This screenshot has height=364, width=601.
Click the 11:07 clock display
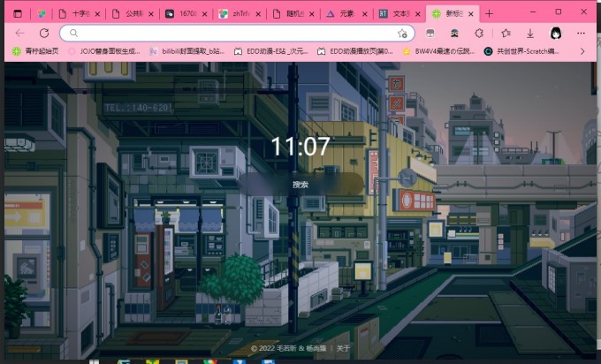[300, 147]
